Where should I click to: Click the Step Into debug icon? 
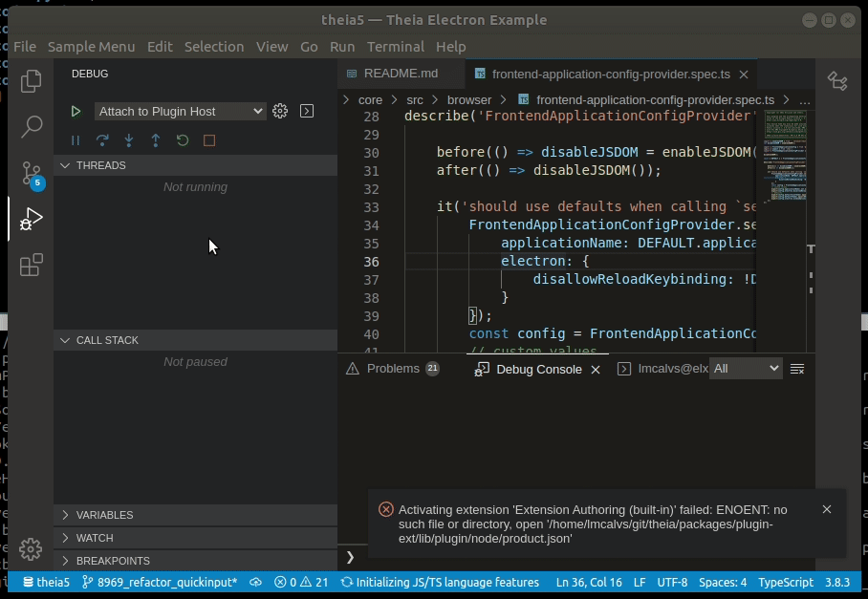tap(129, 140)
